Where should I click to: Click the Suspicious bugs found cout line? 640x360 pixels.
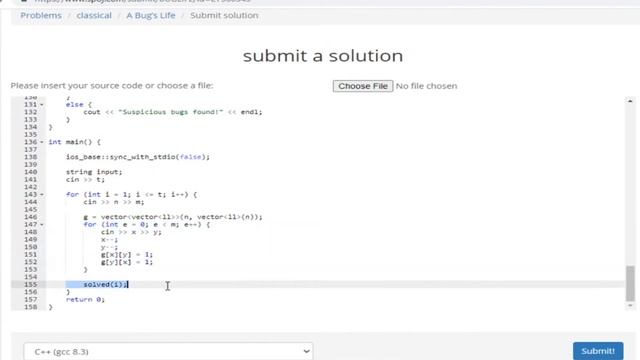coord(173,112)
